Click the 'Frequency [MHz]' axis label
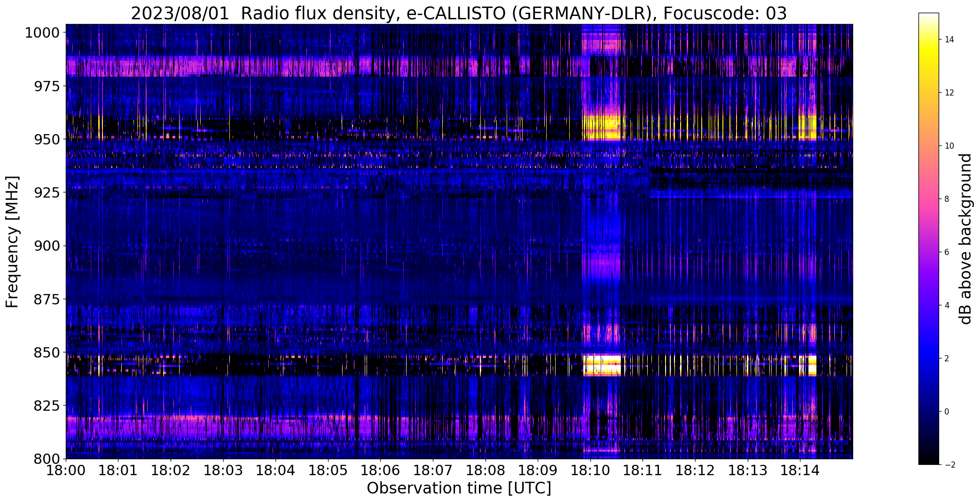The height and width of the screenshot is (502, 980). tap(12, 242)
